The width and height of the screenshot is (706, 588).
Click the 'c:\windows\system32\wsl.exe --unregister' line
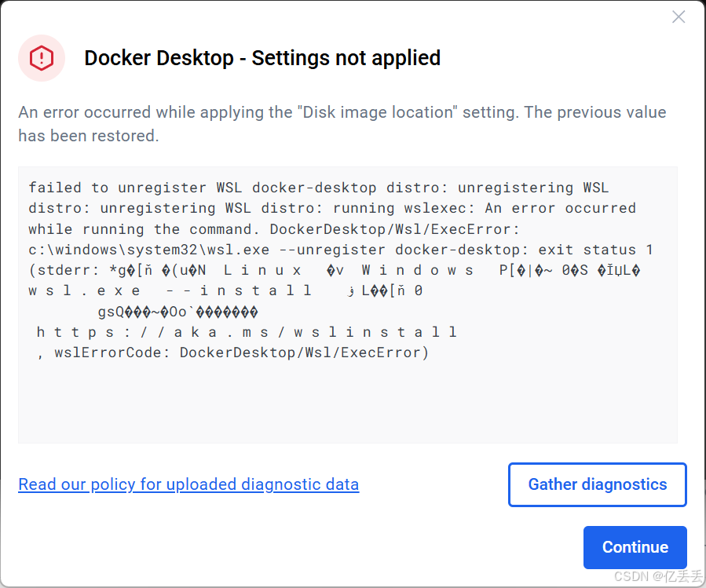coord(340,250)
